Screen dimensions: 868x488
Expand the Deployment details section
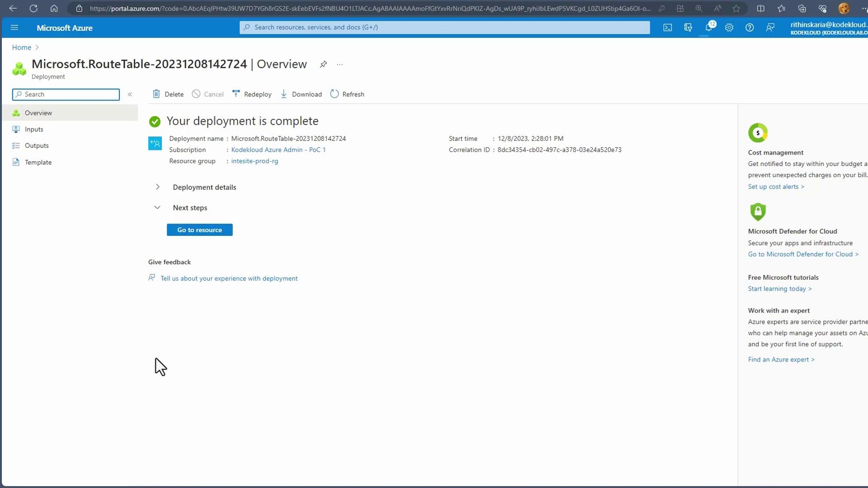tap(158, 187)
